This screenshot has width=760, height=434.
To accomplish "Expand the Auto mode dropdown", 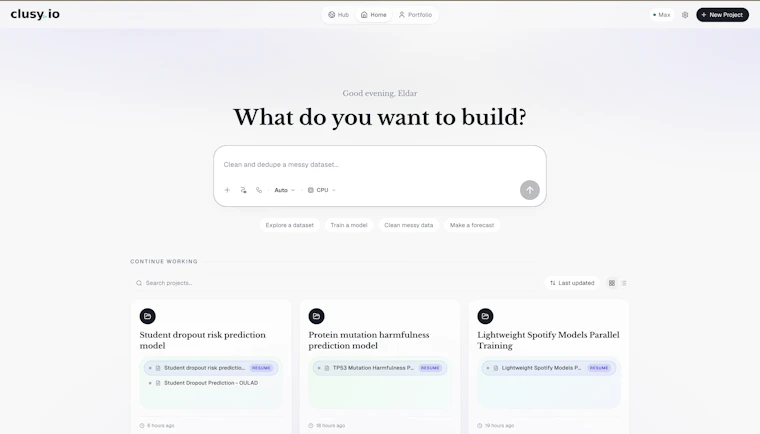I will (x=285, y=190).
